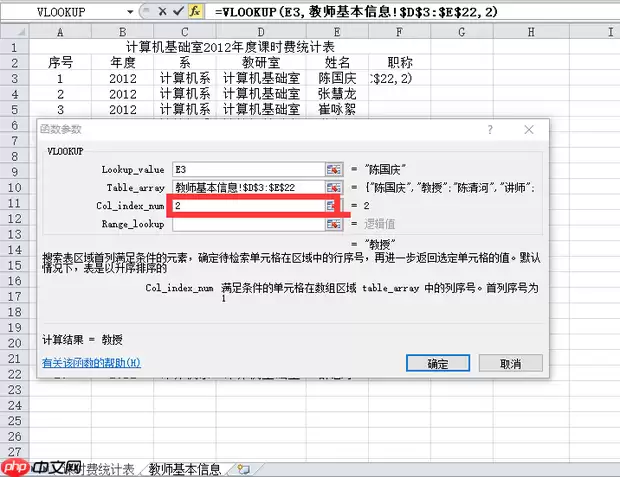This screenshot has height=477, width=620.
Task: Click the Insert Function fx icon
Action: tap(195, 11)
